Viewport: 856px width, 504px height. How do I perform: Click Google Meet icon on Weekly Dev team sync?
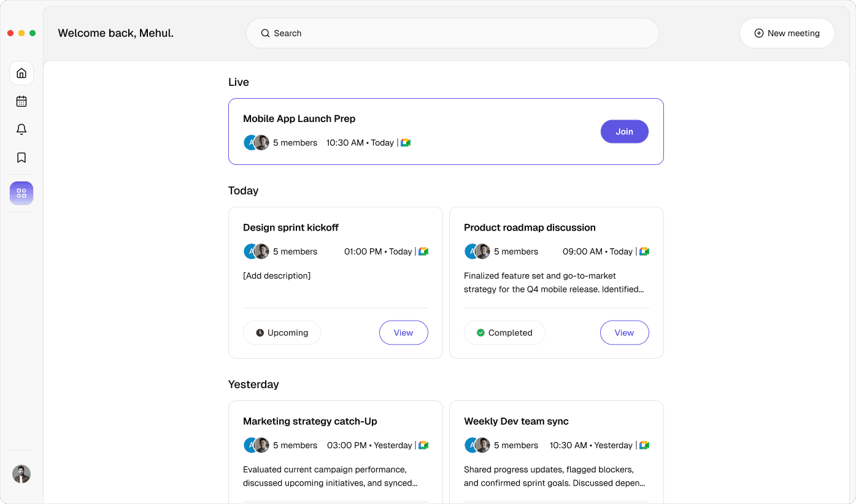tap(644, 445)
